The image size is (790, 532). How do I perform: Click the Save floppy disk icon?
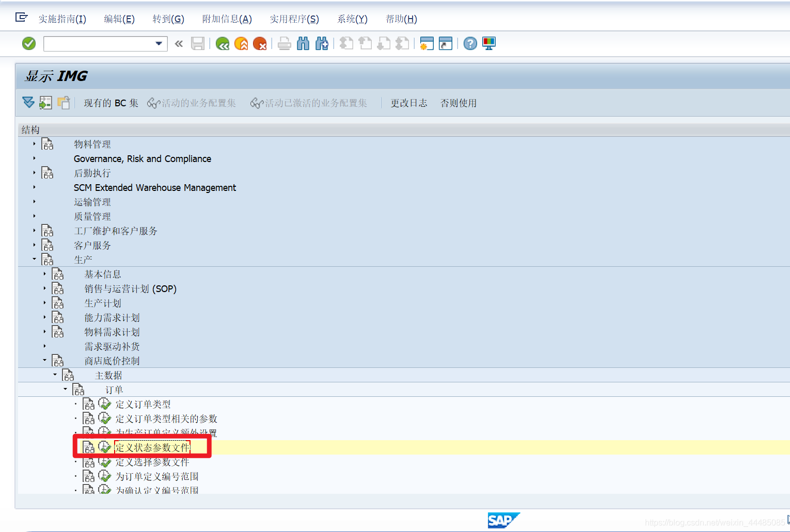198,44
